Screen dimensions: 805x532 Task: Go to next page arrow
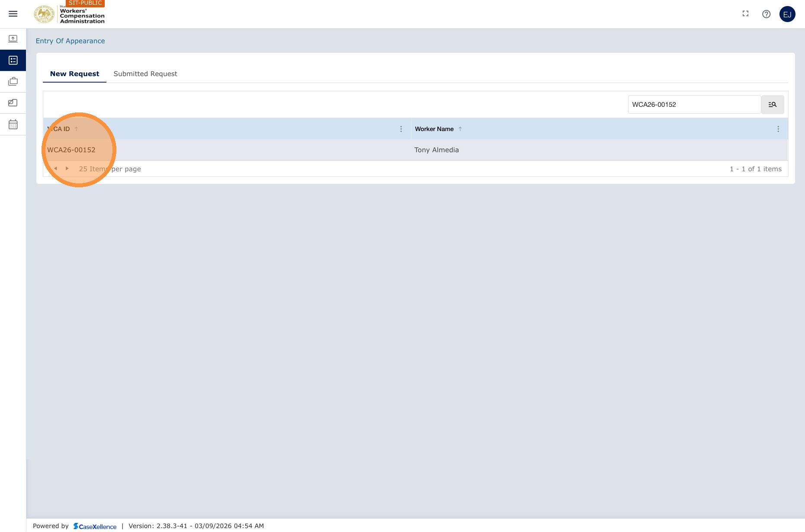pyautogui.click(x=67, y=169)
